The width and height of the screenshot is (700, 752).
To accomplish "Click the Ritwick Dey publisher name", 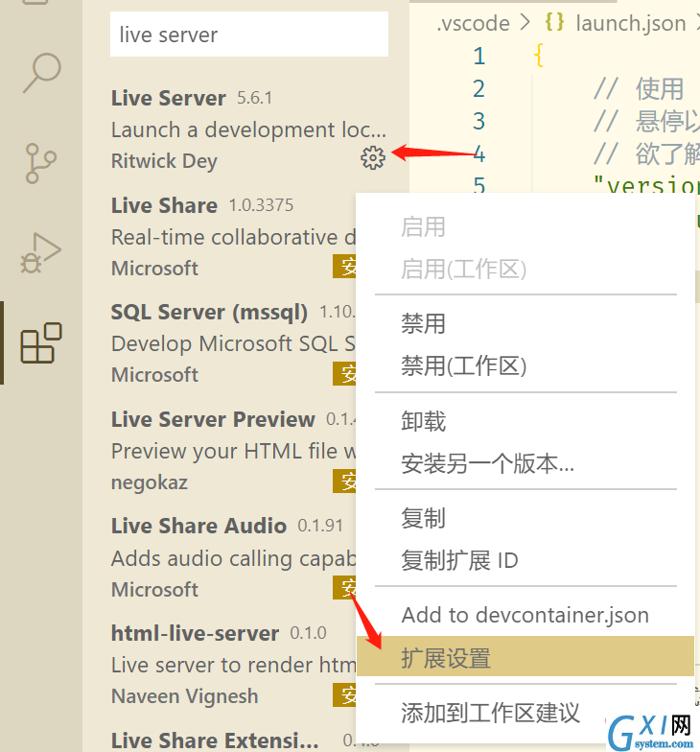I will [x=165, y=161].
